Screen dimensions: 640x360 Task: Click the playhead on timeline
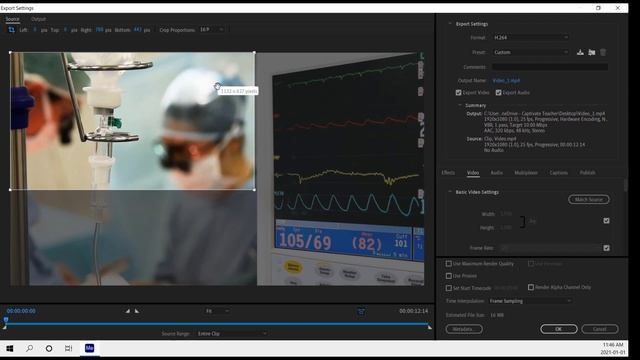[x=6, y=320]
